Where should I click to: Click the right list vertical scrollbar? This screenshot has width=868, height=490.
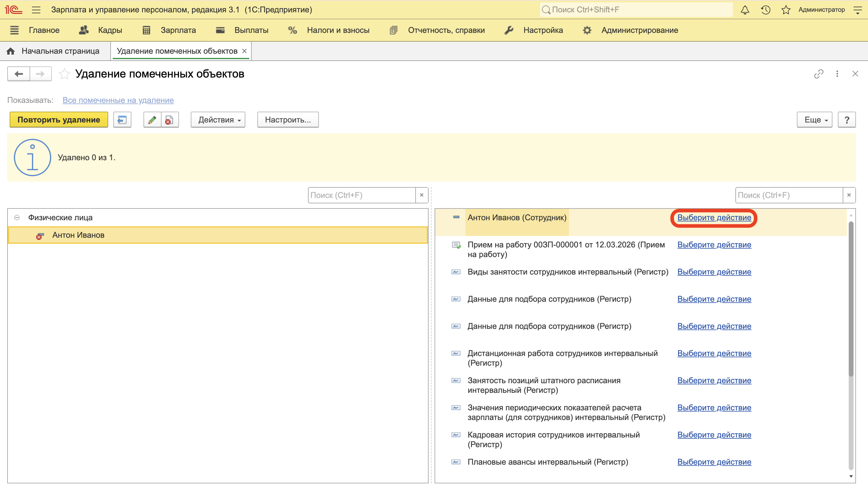click(851, 299)
